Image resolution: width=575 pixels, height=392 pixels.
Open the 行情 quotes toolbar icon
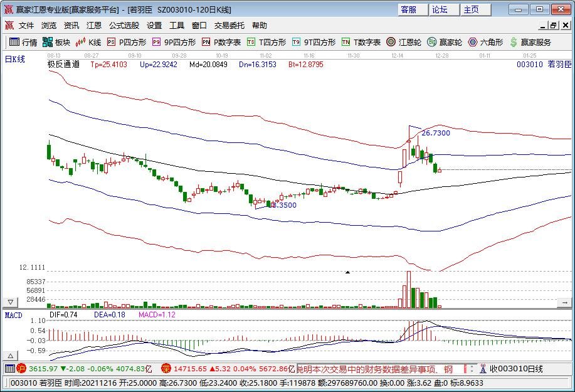(x=23, y=42)
